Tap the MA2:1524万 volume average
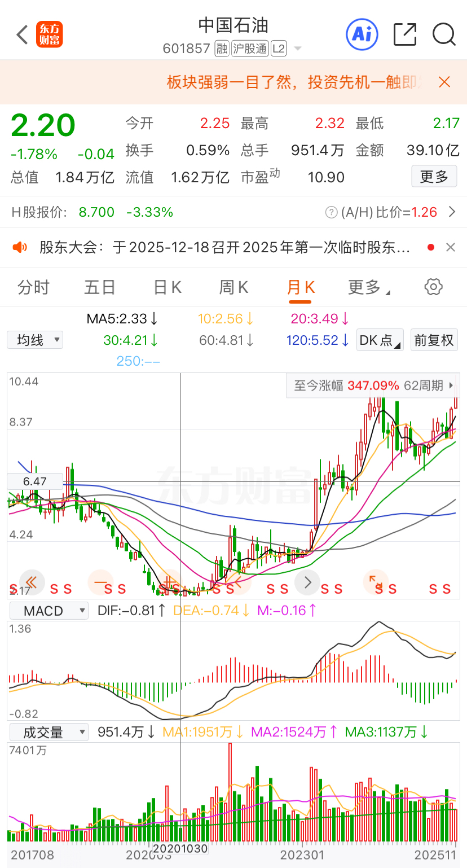The width and height of the screenshot is (467, 868). coord(294,733)
